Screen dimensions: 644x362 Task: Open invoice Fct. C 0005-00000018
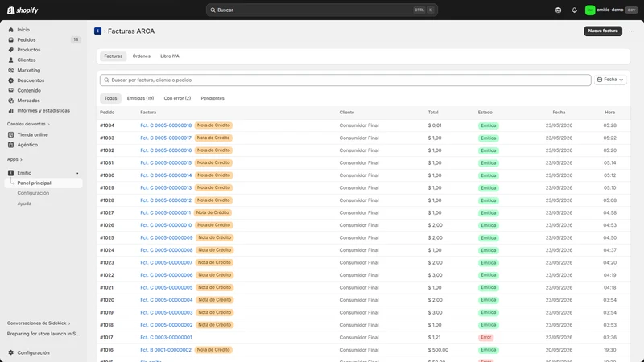[166, 125]
